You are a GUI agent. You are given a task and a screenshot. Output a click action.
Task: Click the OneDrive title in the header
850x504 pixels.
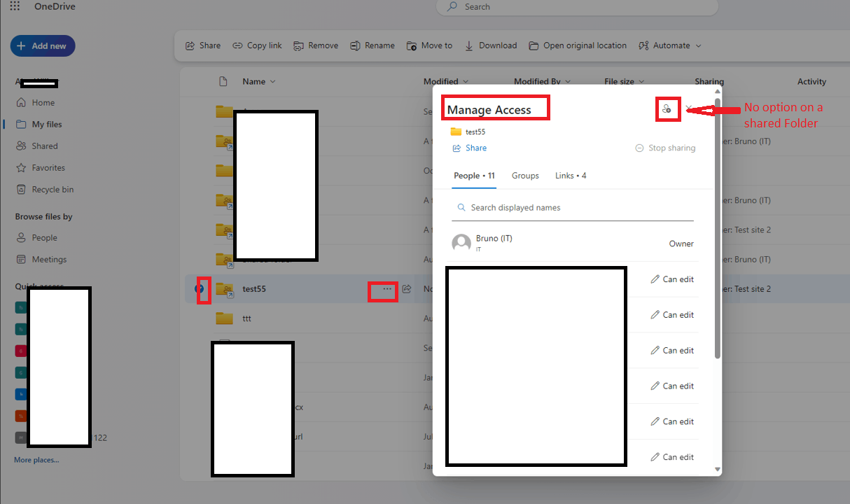click(x=55, y=7)
